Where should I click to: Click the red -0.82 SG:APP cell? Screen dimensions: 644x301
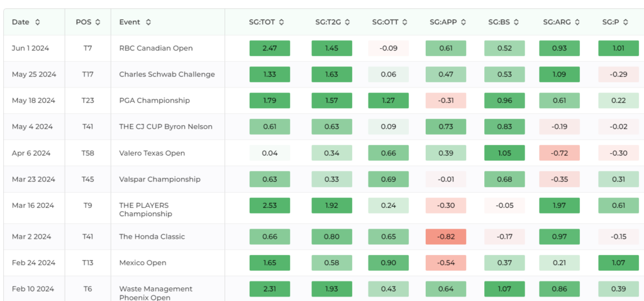(446, 236)
